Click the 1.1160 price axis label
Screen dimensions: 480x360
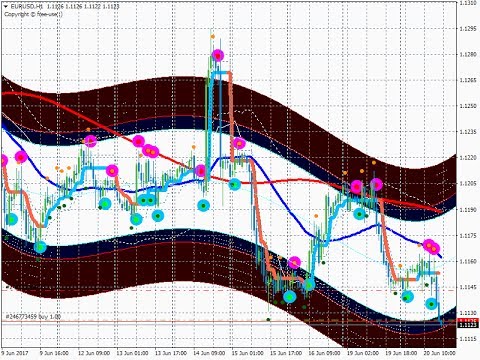coord(468,261)
